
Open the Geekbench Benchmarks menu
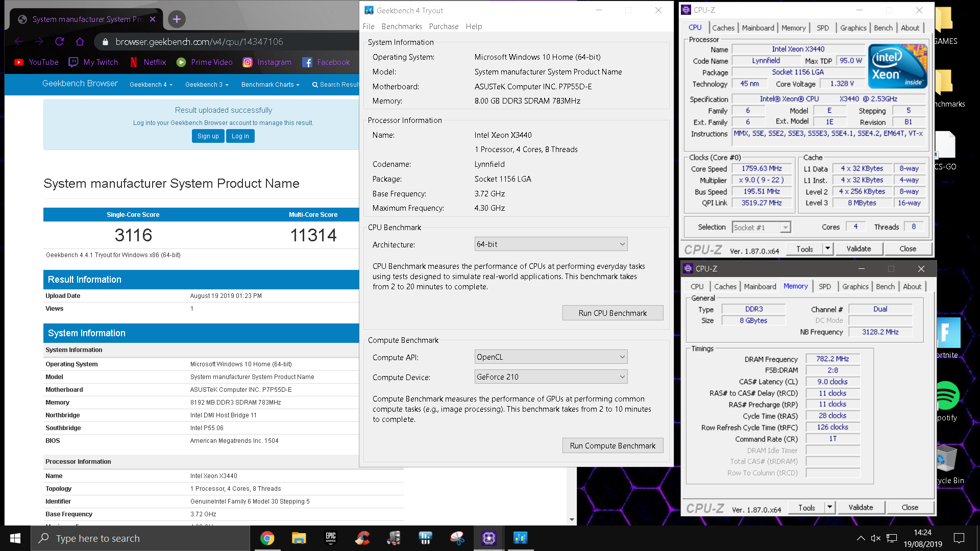[x=402, y=27]
